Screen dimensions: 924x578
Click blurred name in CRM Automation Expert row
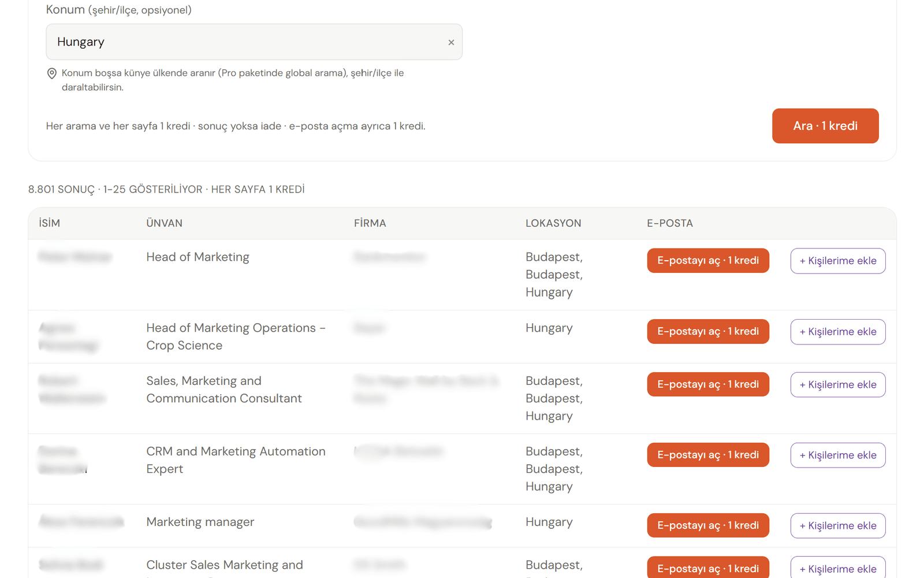click(63, 460)
